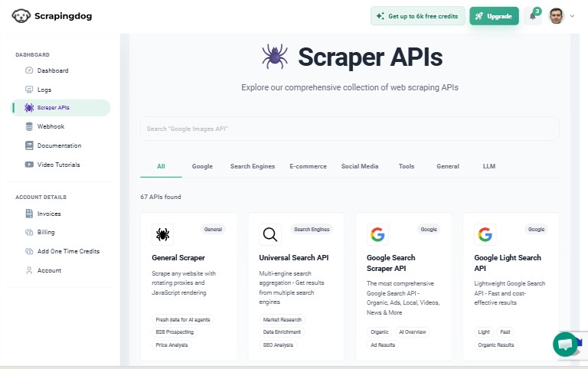588x369 pixels.
Task: Click the Price Analysis tag
Action: point(171,345)
